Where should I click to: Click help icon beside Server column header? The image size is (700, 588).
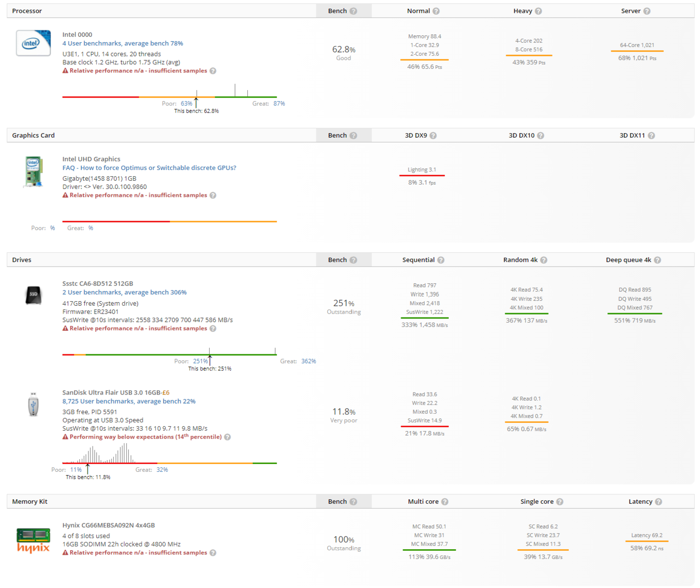pyautogui.click(x=647, y=11)
